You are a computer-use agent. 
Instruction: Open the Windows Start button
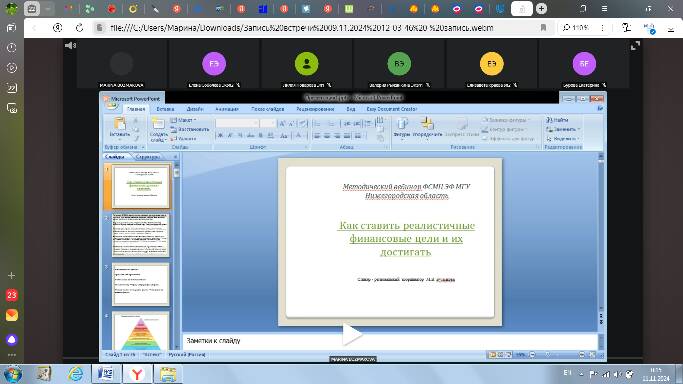(12, 374)
